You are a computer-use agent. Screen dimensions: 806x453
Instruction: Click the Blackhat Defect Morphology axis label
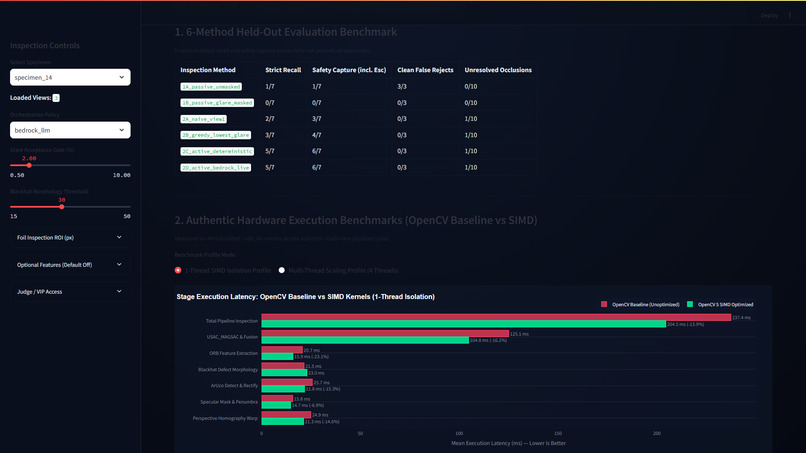[228, 369]
